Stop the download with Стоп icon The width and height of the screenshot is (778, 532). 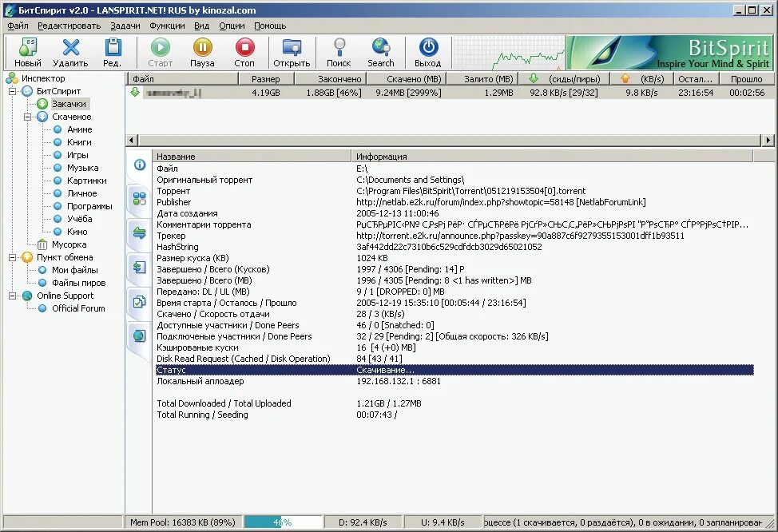point(244,52)
